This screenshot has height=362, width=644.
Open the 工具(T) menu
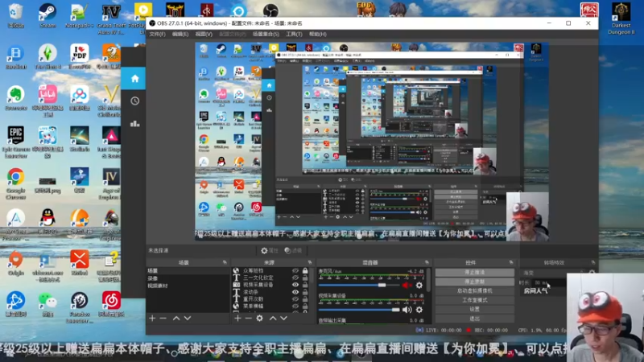(294, 34)
